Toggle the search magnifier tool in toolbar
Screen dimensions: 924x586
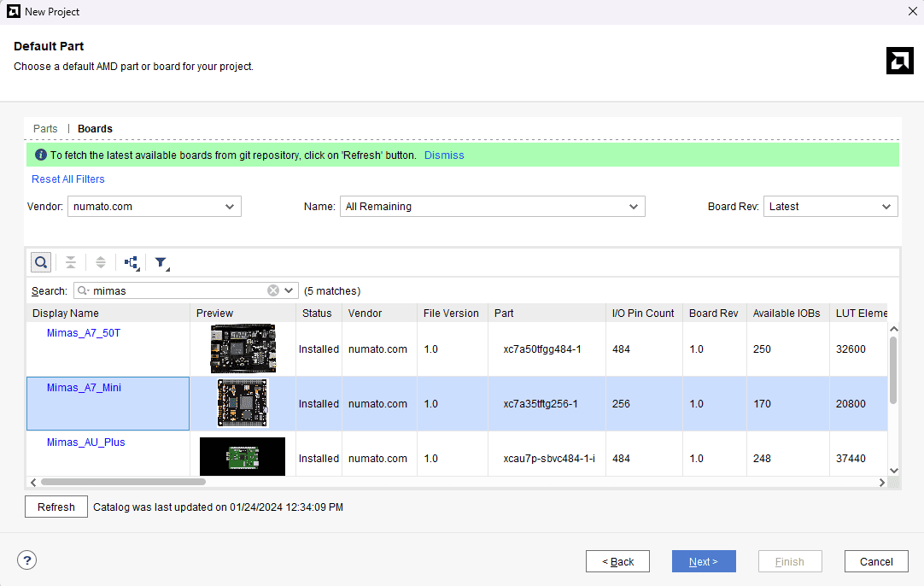41,262
